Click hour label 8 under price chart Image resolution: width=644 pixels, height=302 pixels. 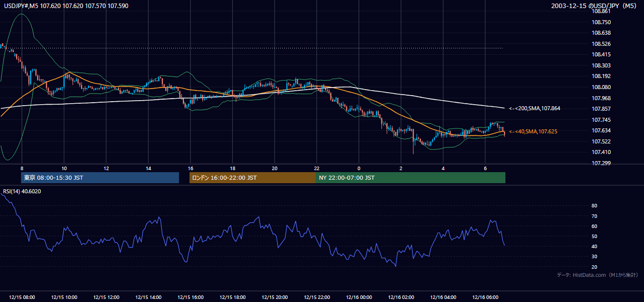(22, 168)
